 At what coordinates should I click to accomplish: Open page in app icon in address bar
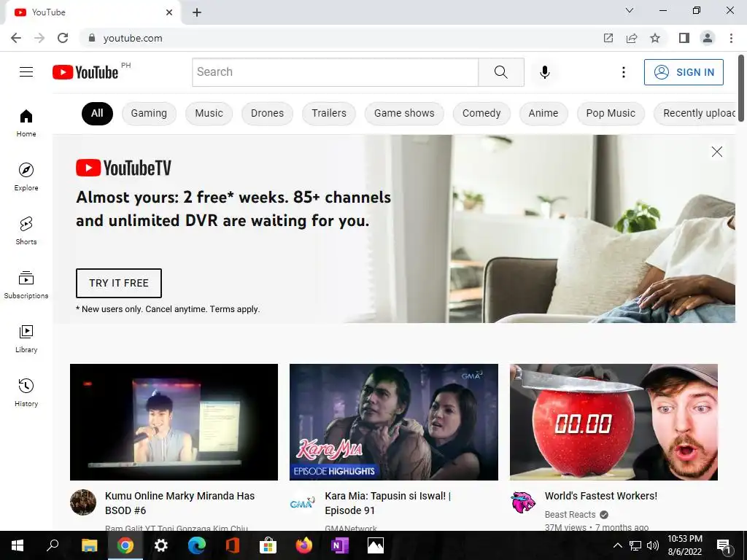tap(608, 38)
